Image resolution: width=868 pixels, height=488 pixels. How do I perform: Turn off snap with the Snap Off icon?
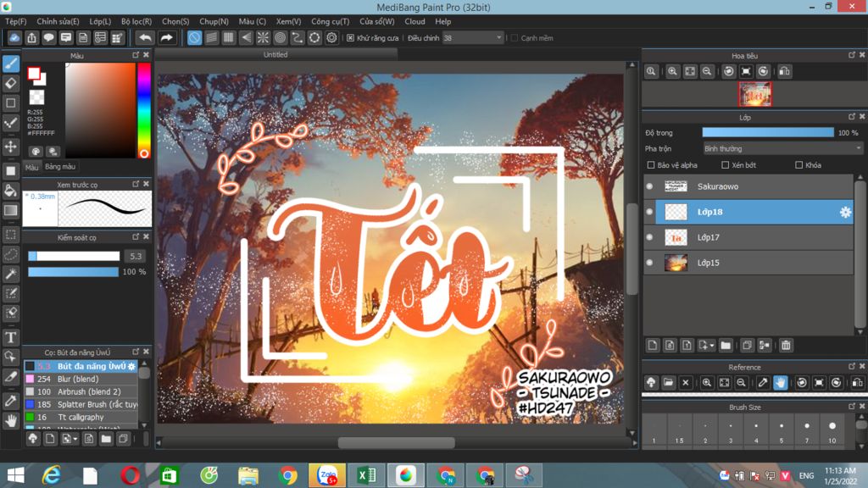click(x=194, y=37)
